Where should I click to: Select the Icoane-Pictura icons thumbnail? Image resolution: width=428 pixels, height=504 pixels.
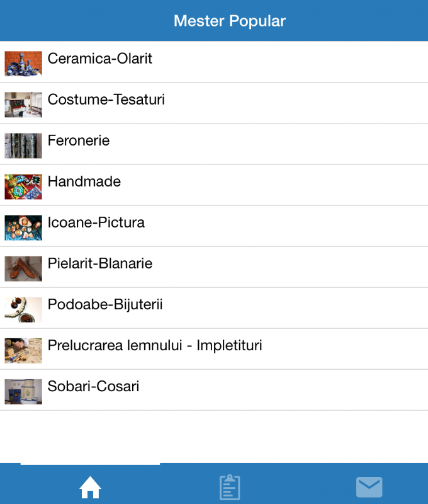[x=23, y=227]
